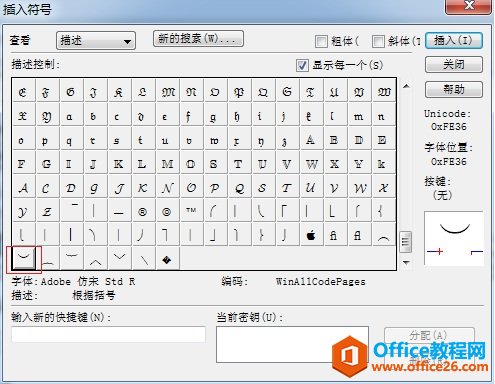
Task: Pick the script capital N symbol
Action: pyautogui.click(x=167, y=188)
